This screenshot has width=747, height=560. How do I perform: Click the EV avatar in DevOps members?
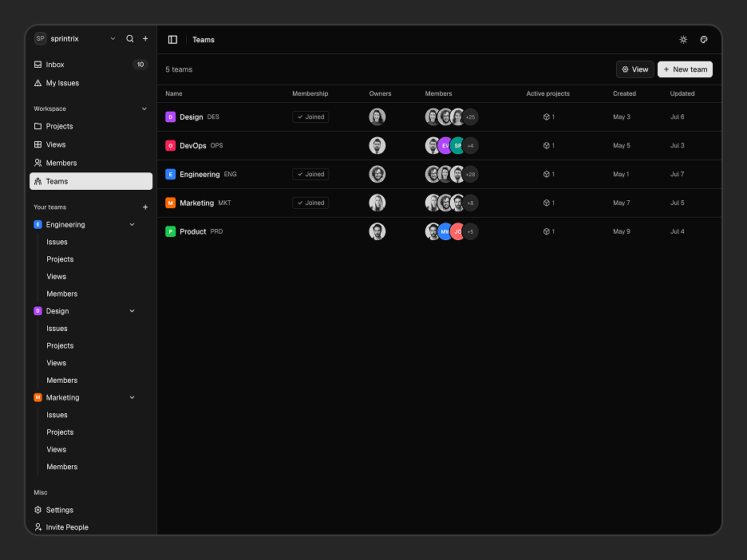[x=445, y=145]
